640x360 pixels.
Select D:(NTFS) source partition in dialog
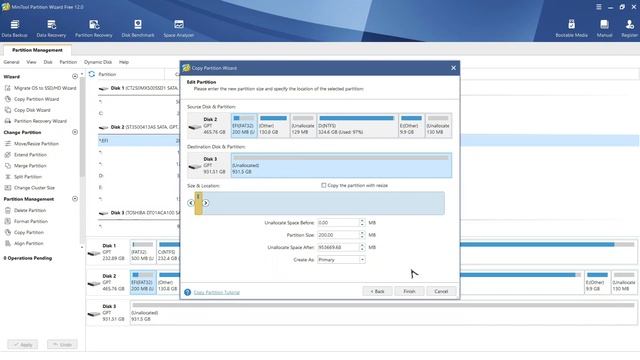pos(357,125)
